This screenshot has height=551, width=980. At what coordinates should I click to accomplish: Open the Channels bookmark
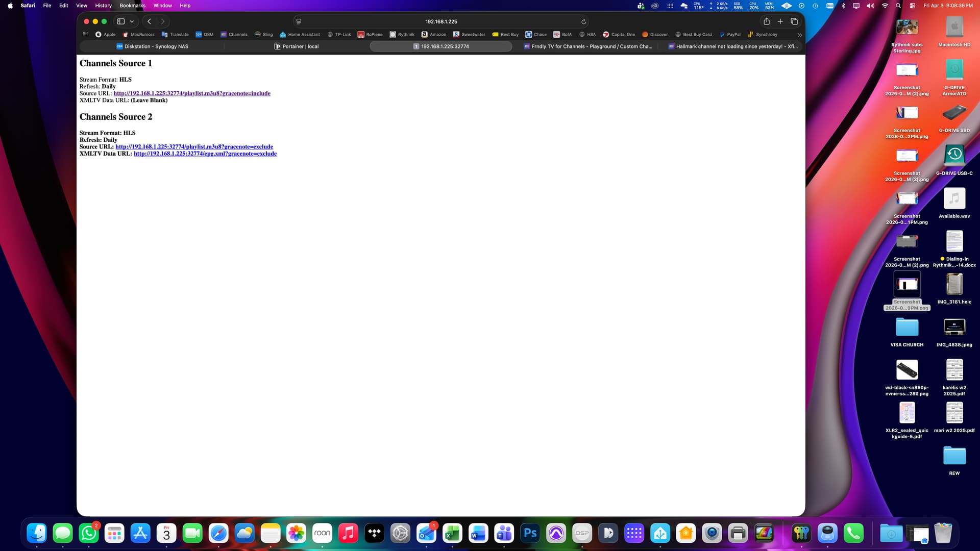[x=234, y=35]
